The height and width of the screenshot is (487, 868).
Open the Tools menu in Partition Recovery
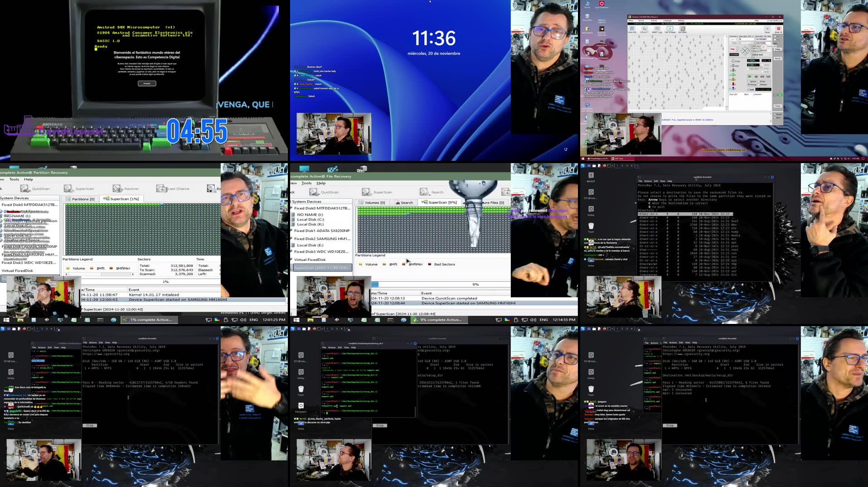point(14,179)
